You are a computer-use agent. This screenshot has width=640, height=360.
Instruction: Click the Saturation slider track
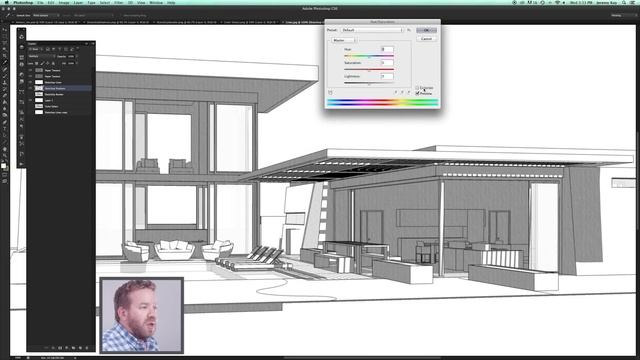pos(369,69)
